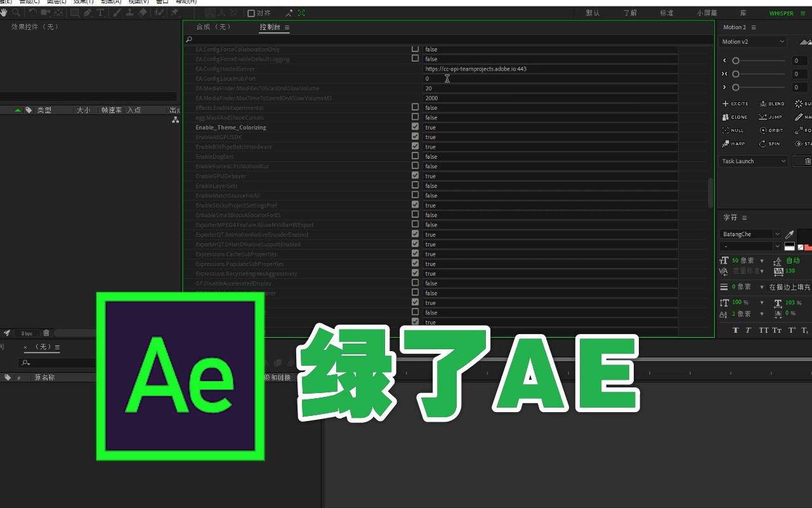
Task: Toggle Expressions.CacheSubProperties checkbox
Action: tap(415, 253)
